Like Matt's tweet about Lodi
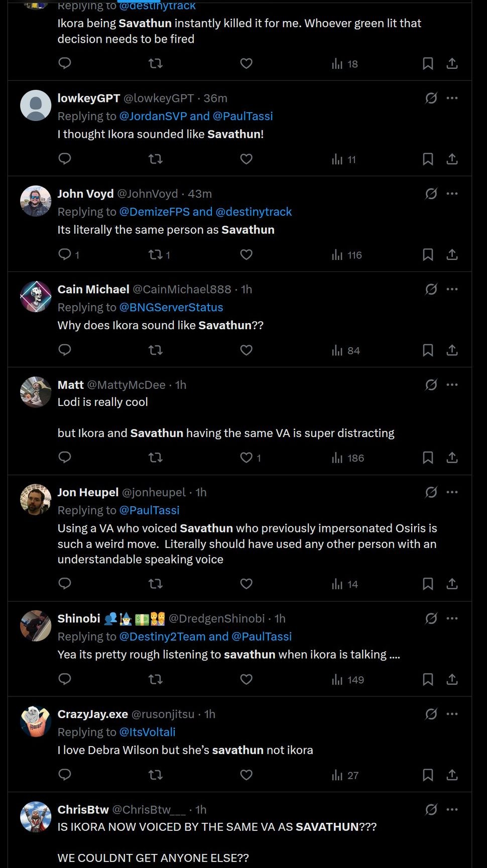Viewport: 487px width, 868px height. (246, 458)
